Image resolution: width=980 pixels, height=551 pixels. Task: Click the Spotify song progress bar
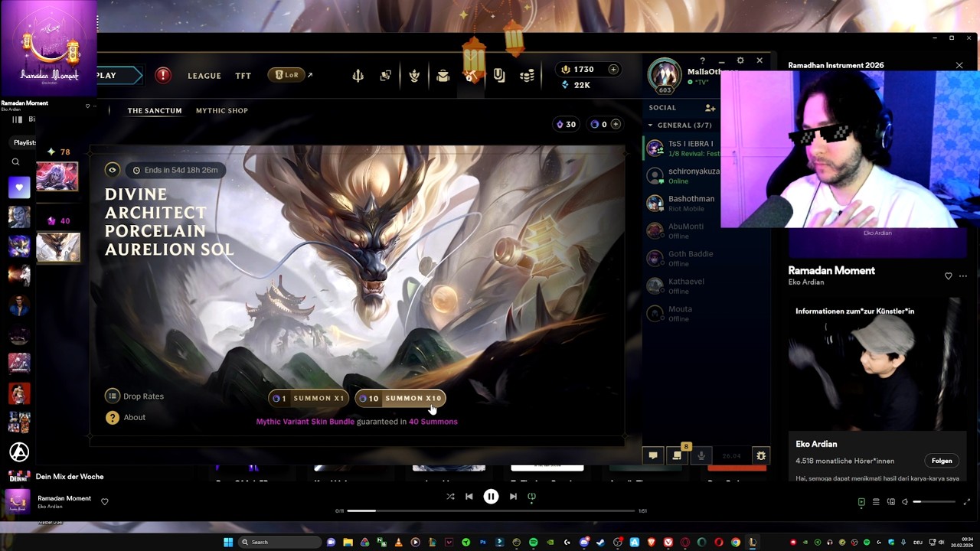491,510
